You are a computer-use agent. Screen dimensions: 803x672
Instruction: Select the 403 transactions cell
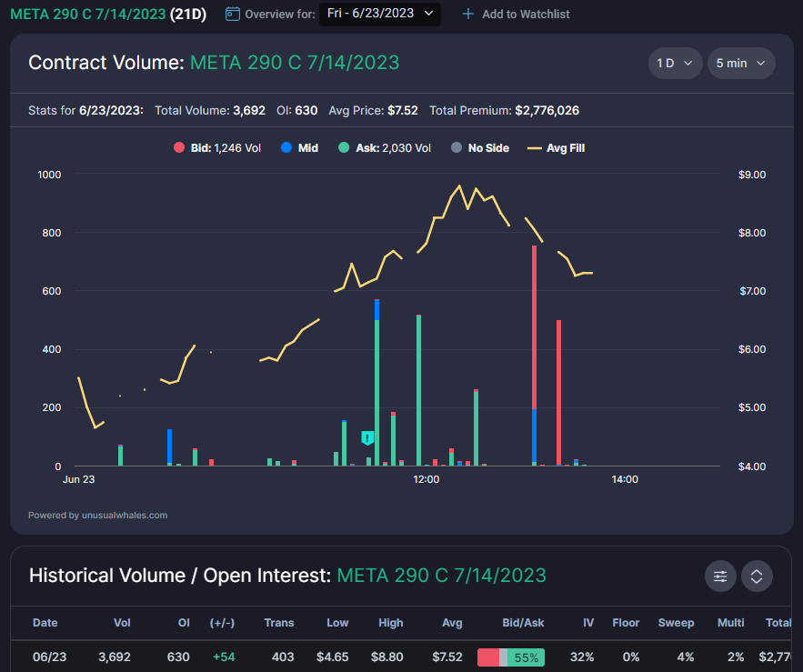point(283,657)
